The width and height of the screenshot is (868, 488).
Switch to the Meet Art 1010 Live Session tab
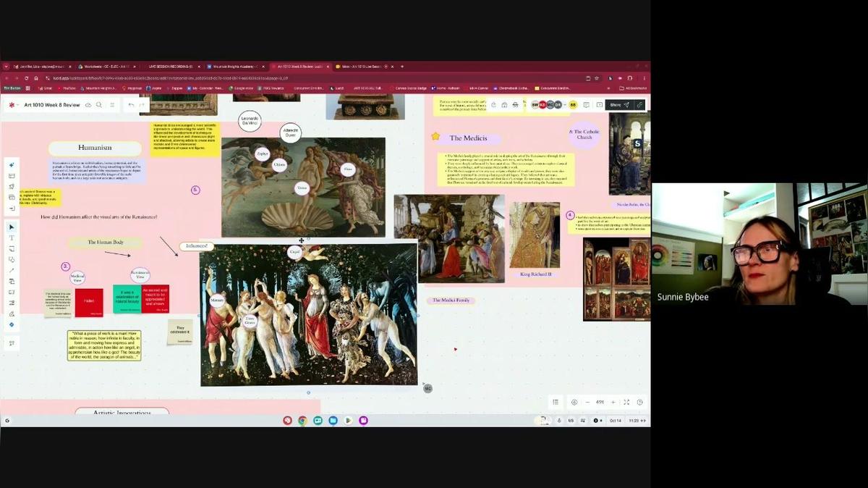[365, 66]
